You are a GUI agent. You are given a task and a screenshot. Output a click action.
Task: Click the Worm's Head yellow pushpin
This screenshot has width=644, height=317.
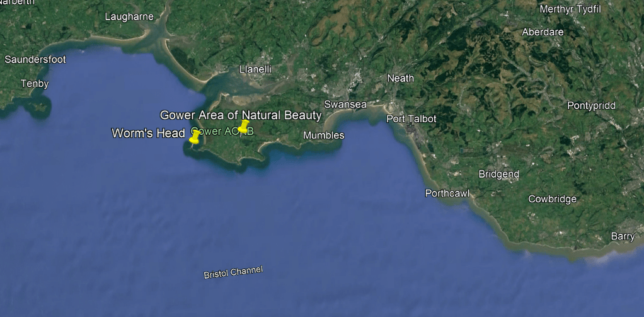(195, 137)
